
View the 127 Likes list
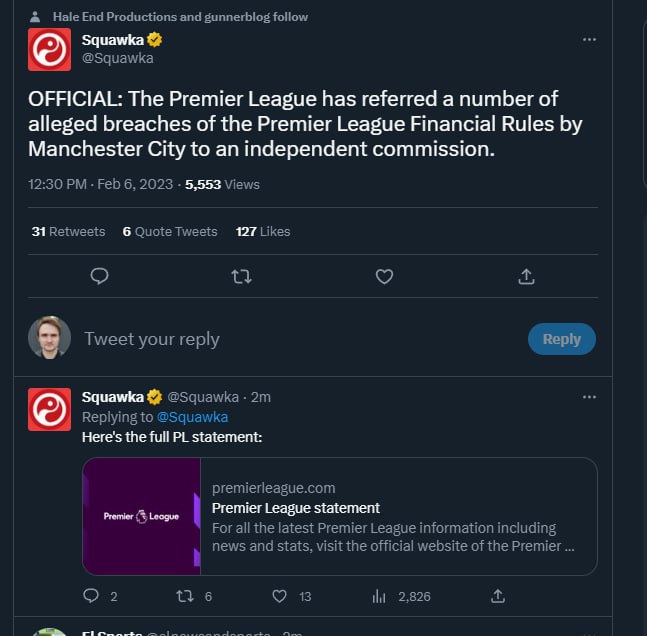(x=263, y=231)
